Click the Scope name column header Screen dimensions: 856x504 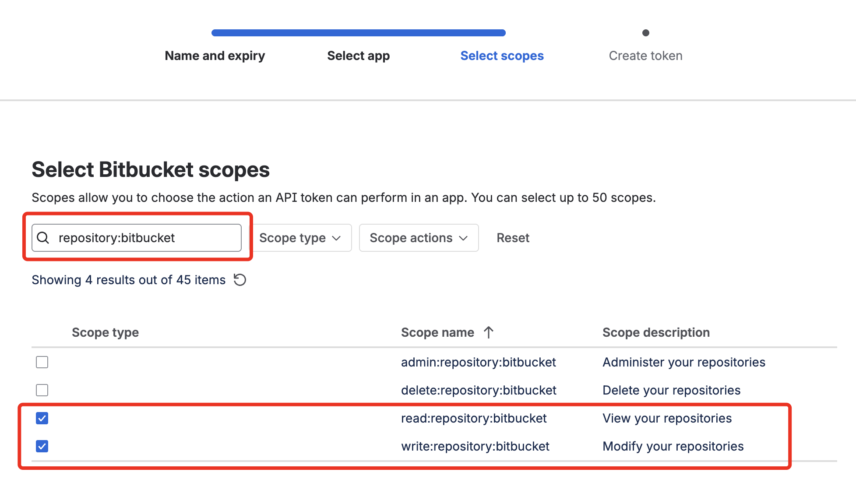[438, 332]
